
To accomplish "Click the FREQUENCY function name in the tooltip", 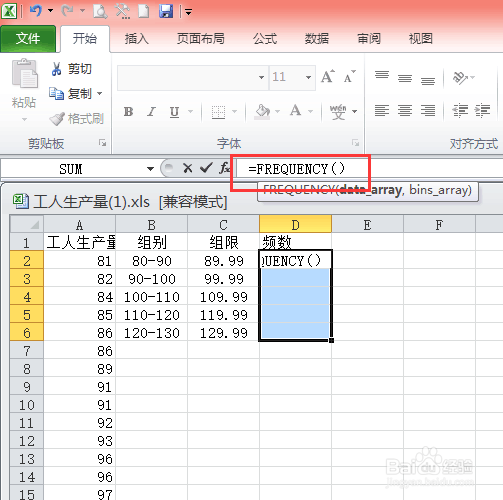I will pos(299,191).
